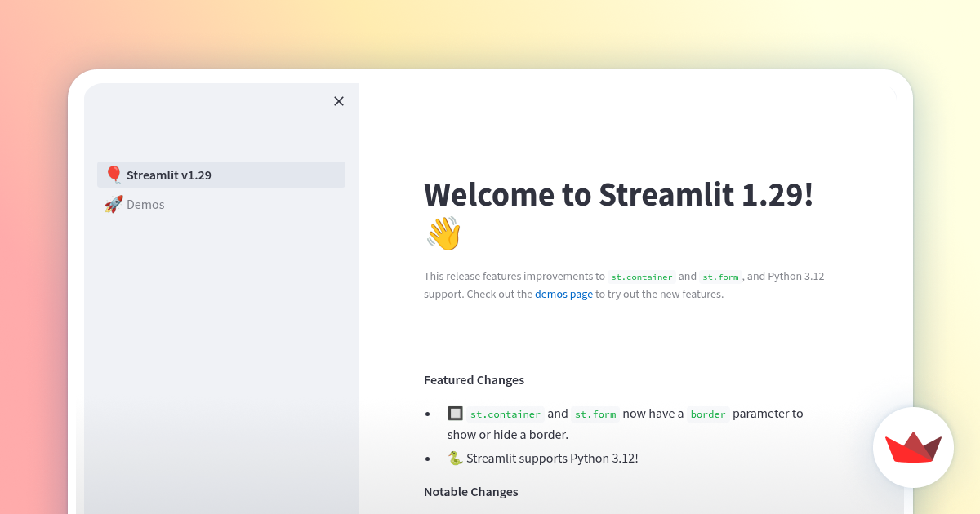Image resolution: width=980 pixels, height=514 pixels.
Task: Click the Notable Changes heading
Action: coord(470,491)
